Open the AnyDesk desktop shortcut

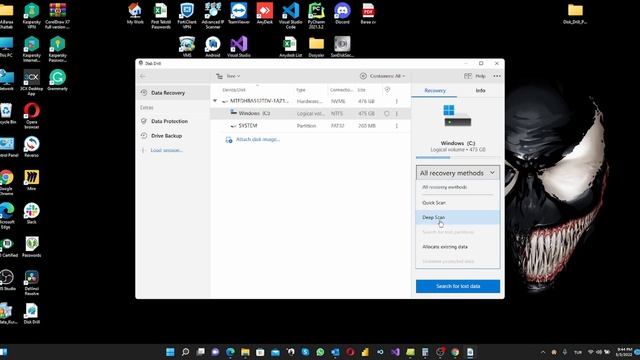[264, 14]
